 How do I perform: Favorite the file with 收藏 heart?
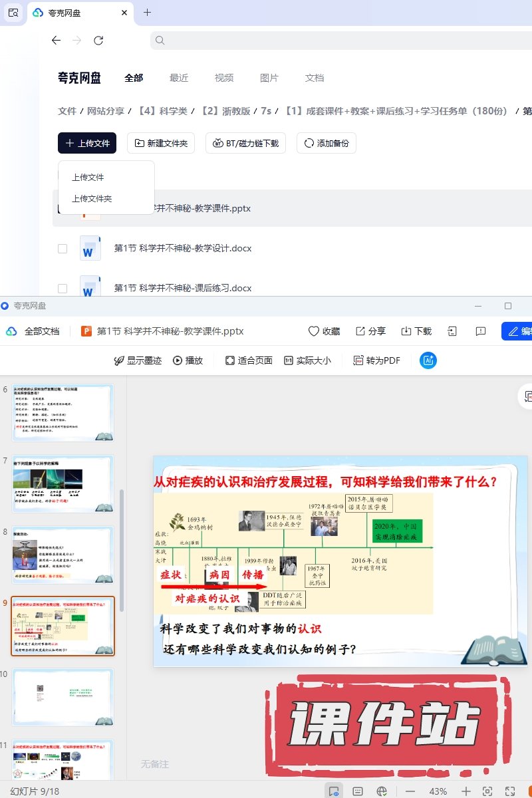324,331
